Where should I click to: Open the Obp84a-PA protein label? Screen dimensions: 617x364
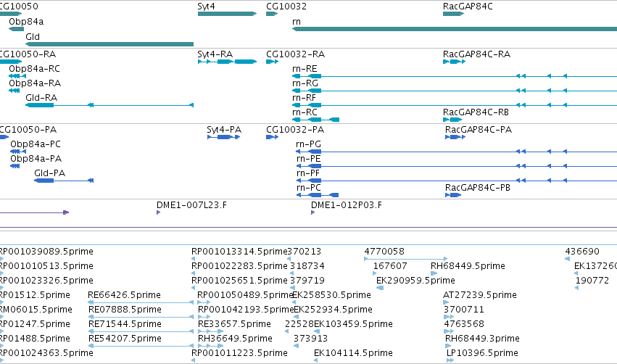point(36,159)
